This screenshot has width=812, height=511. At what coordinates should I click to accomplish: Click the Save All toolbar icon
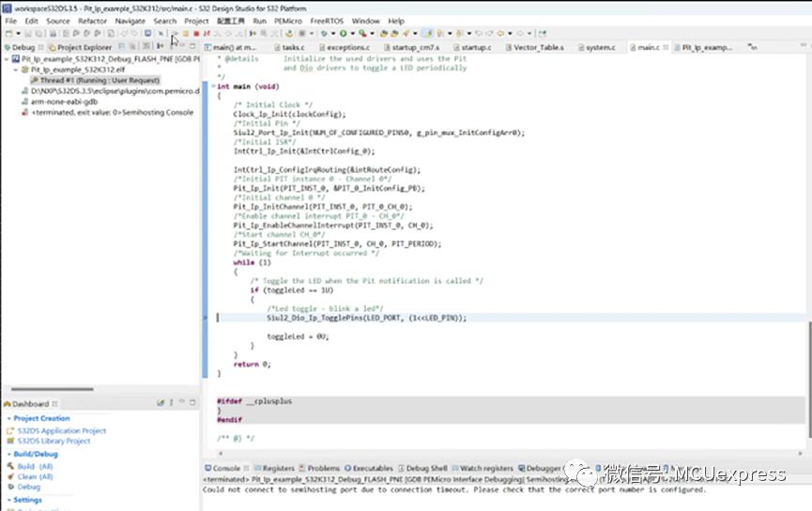tap(38, 33)
